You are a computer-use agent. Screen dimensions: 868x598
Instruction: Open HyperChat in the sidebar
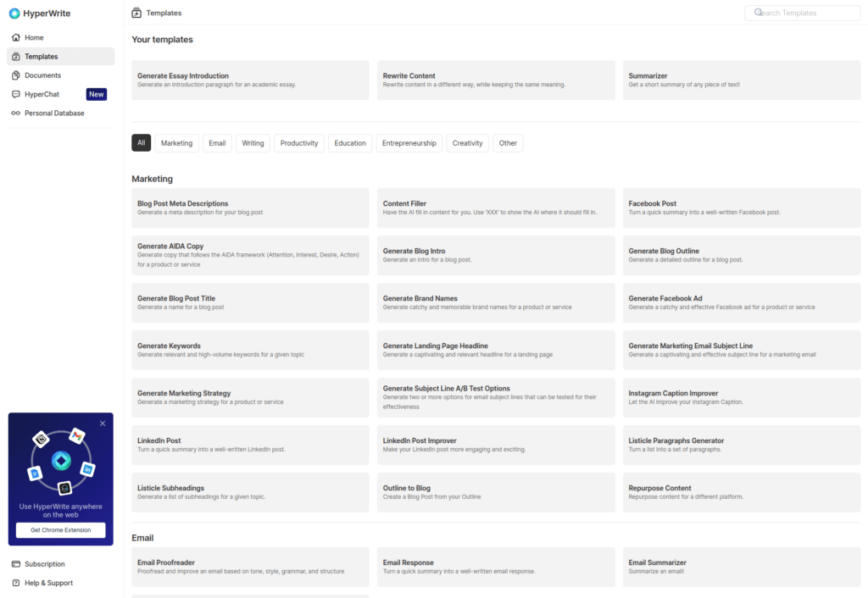[x=61, y=94]
